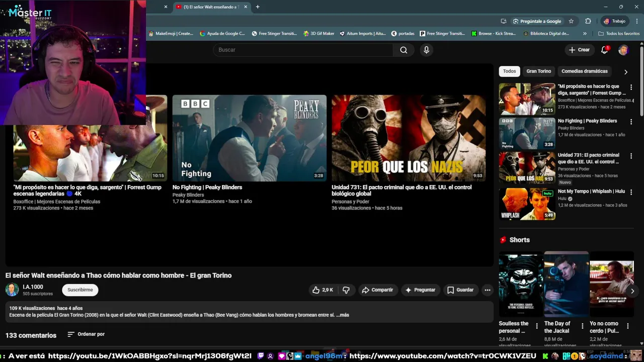Open the Trabajo profile menu
The height and width of the screenshot is (362, 644).
tap(614, 21)
